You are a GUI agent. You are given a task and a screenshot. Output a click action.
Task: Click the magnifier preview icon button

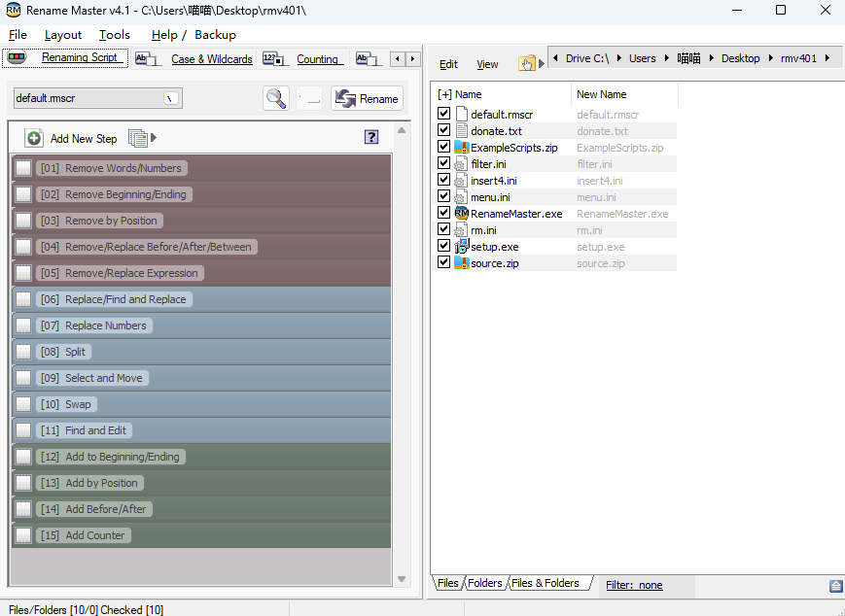tap(276, 98)
